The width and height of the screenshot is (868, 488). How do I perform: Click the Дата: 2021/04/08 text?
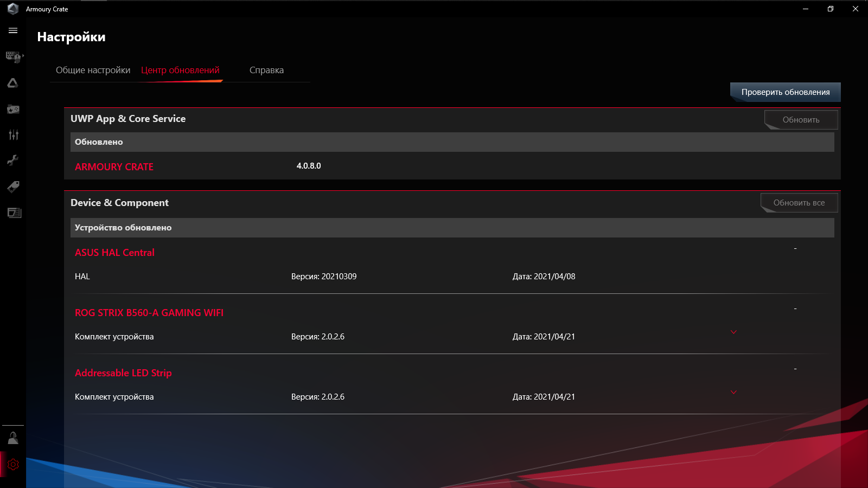[x=544, y=277]
